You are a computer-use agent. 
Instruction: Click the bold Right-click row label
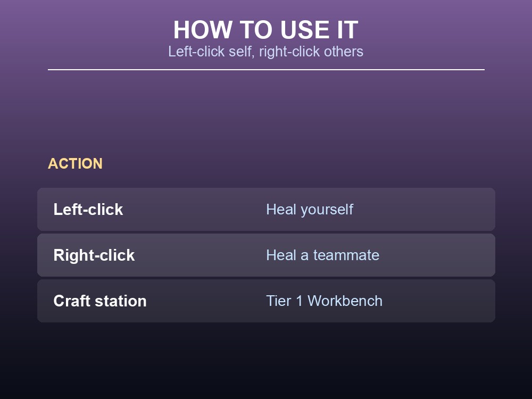click(94, 255)
